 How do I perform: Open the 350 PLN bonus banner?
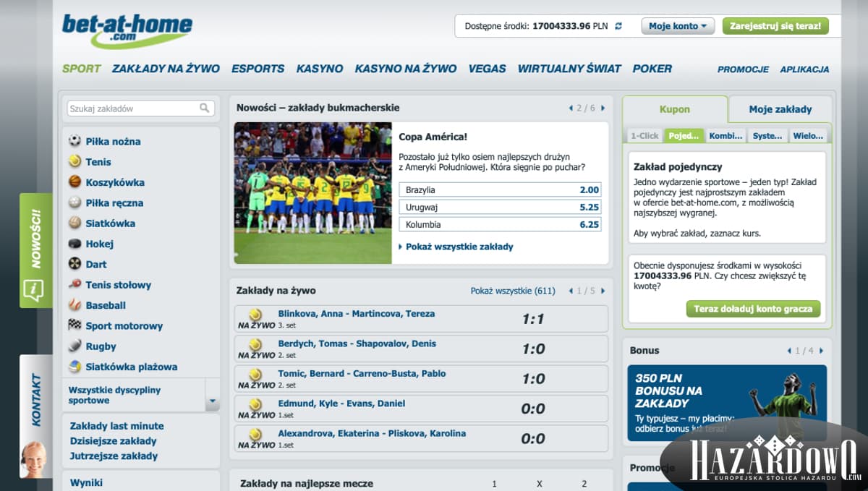pyautogui.click(x=727, y=403)
